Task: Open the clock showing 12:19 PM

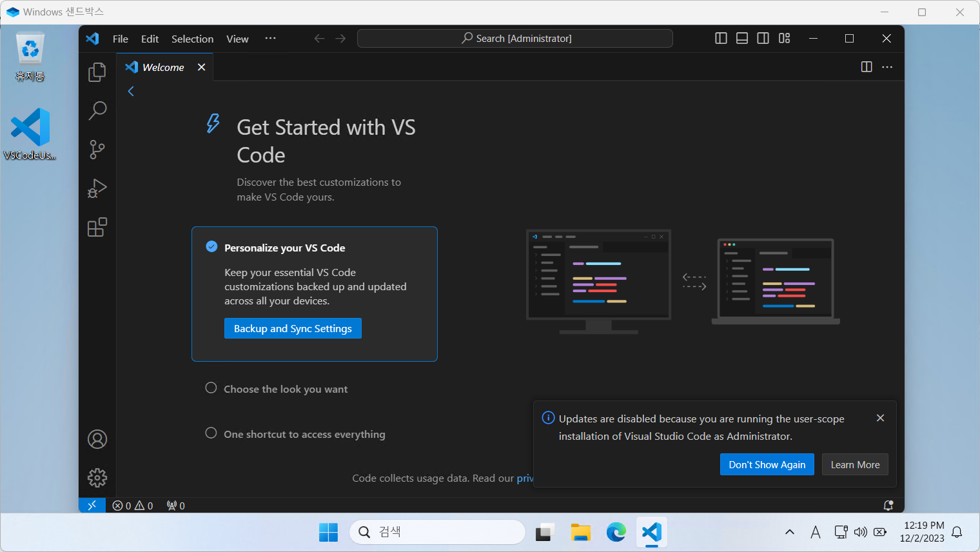Action: 923,532
